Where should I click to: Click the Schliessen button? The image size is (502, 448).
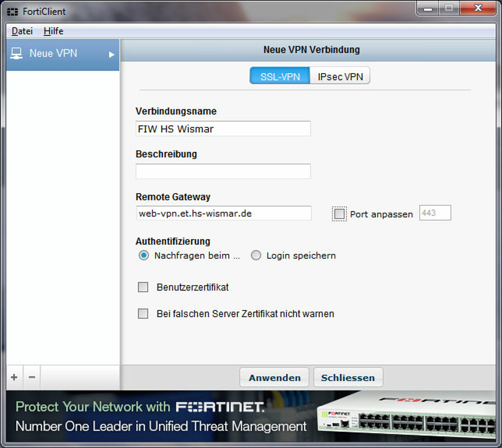pyautogui.click(x=348, y=377)
